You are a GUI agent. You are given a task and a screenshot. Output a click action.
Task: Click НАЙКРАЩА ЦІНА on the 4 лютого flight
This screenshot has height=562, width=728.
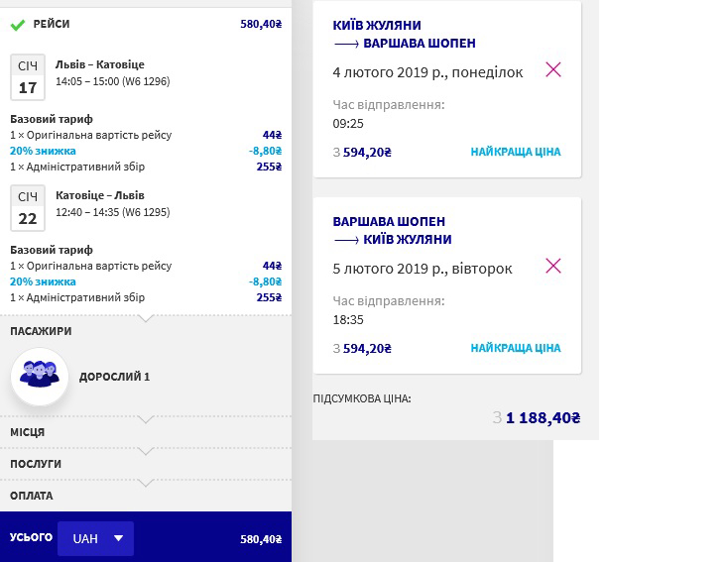pyautogui.click(x=516, y=152)
